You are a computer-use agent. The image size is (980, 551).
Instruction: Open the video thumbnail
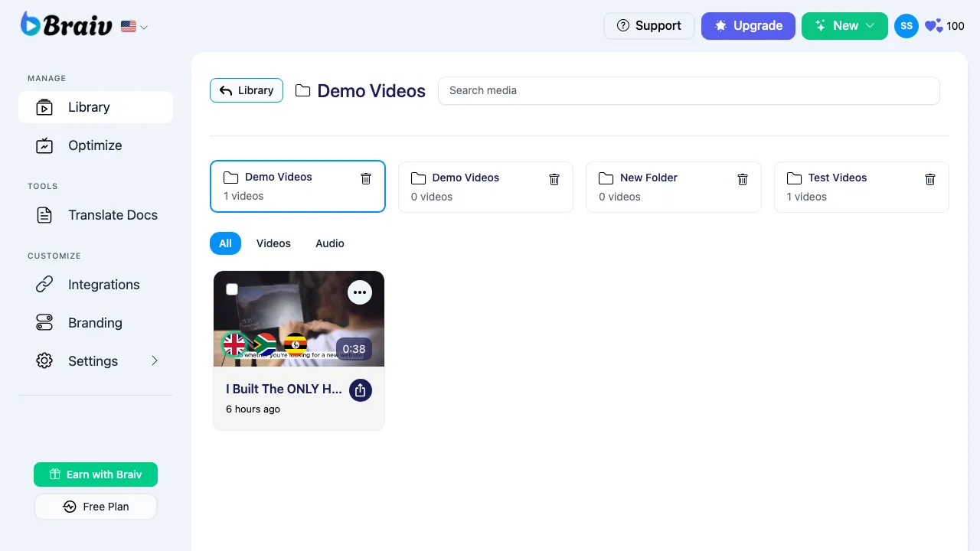pos(299,318)
